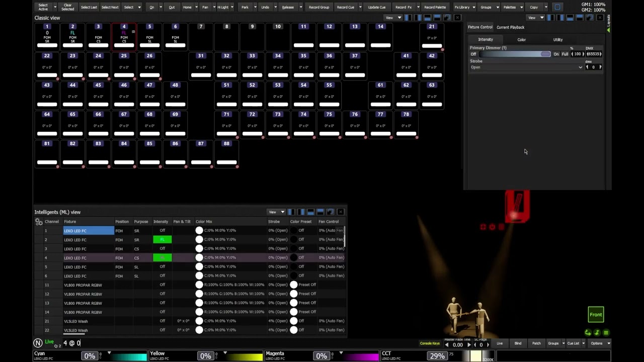Increase Master Fade Time with right arrow
This screenshot has width=644, height=362.
(x=469, y=345)
